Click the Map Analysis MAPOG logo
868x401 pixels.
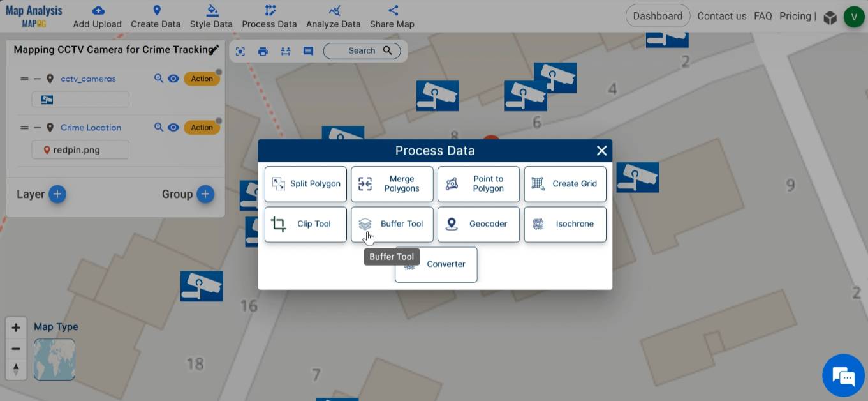pyautogui.click(x=34, y=17)
